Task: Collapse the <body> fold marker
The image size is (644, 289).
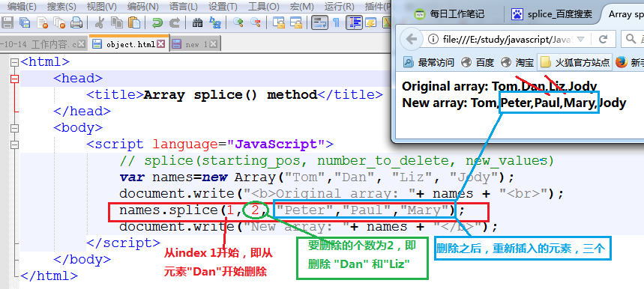Action: [15, 128]
